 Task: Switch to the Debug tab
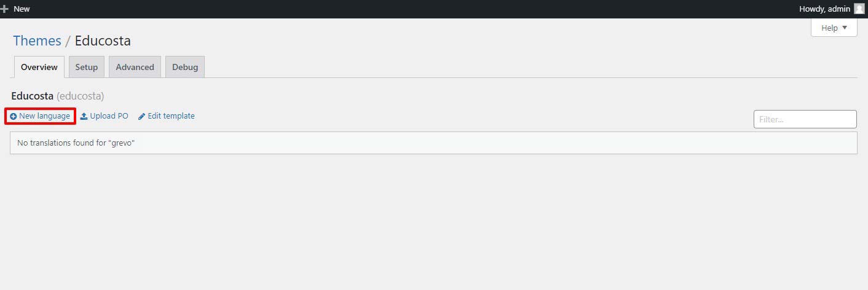[x=185, y=67]
